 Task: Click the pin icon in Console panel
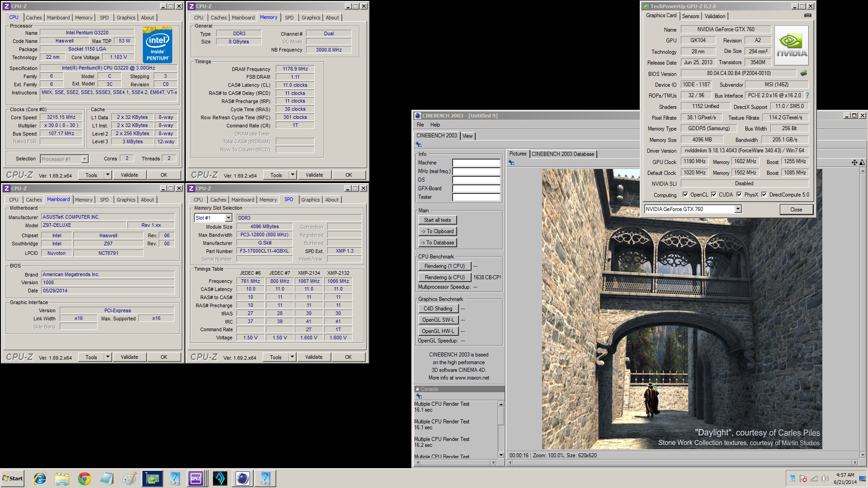point(419,396)
